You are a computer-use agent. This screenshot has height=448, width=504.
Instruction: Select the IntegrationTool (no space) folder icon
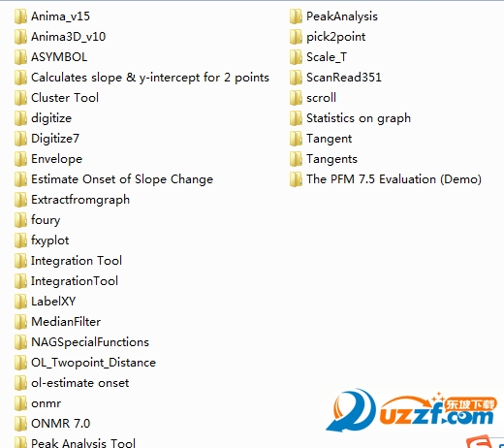(x=20, y=281)
